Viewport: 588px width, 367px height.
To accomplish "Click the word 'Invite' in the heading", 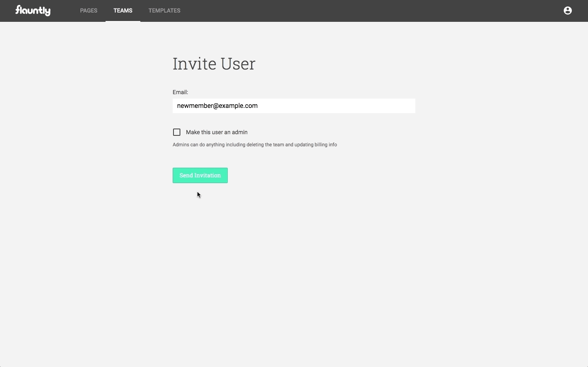I will (193, 64).
